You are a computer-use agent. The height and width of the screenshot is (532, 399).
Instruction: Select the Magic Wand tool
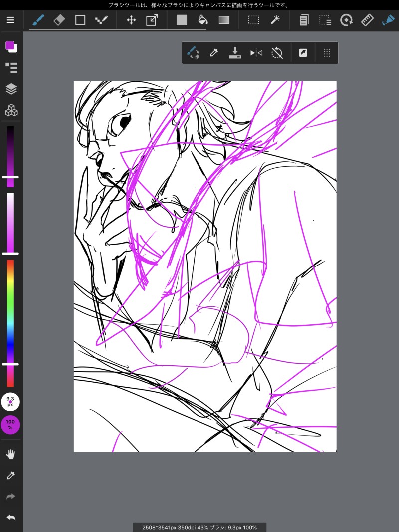pyautogui.click(x=275, y=20)
